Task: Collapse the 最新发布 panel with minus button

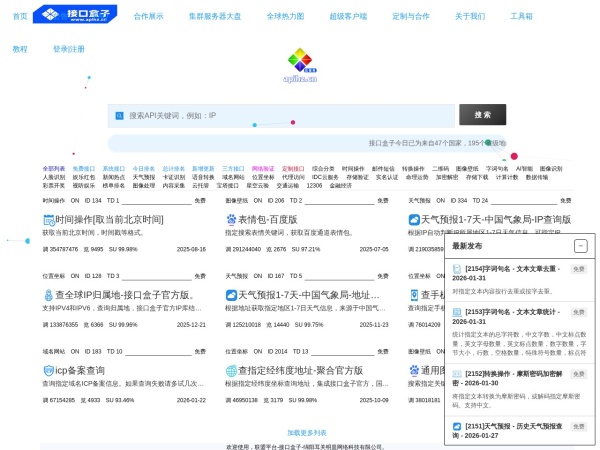Action: coord(580,246)
